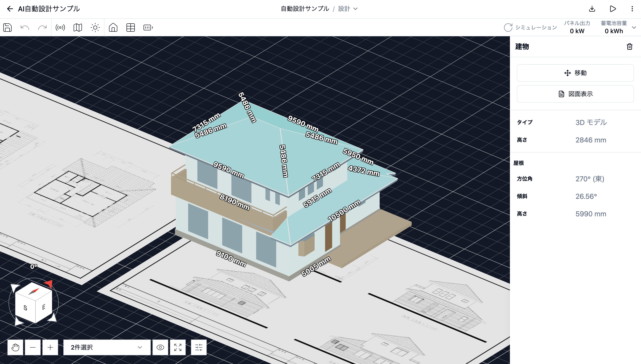Run the シミュレーション refresh
The height and width of the screenshot is (364, 641).
530,28
